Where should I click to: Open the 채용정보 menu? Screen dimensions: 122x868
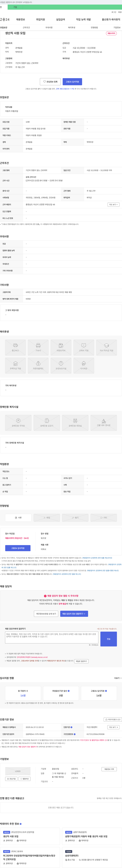click(20, 20)
